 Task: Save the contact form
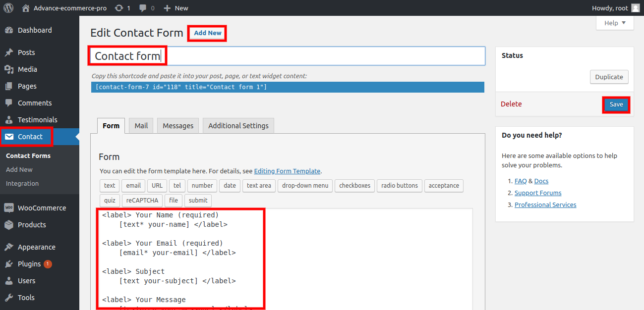(x=616, y=104)
